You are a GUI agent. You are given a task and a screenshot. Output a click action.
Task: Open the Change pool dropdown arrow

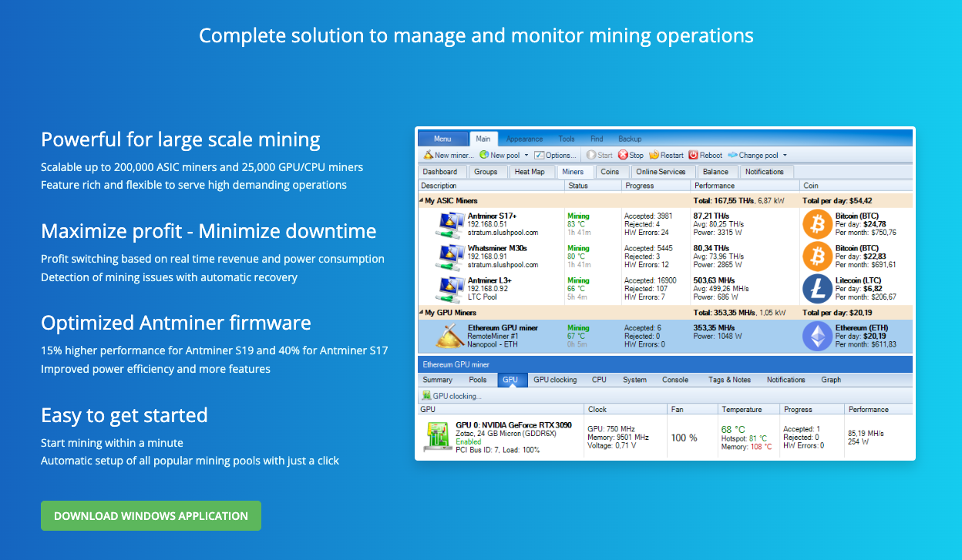(x=785, y=155)
